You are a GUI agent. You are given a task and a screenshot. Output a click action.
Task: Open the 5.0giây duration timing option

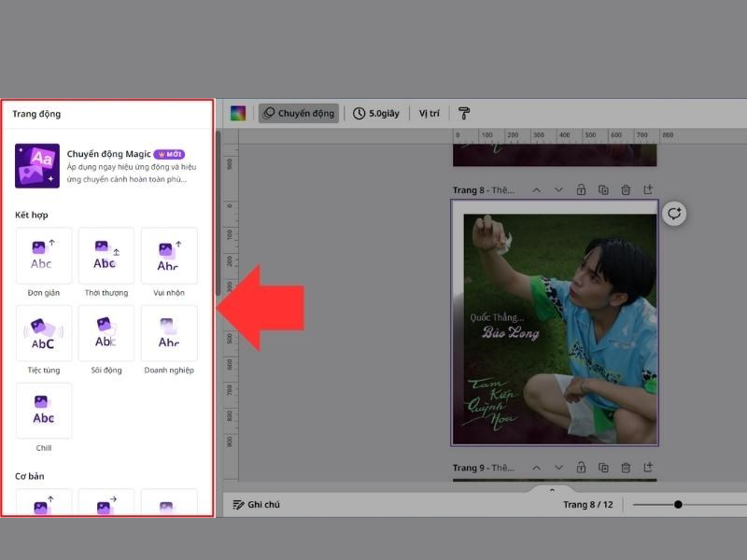click(x=376, y=114)
